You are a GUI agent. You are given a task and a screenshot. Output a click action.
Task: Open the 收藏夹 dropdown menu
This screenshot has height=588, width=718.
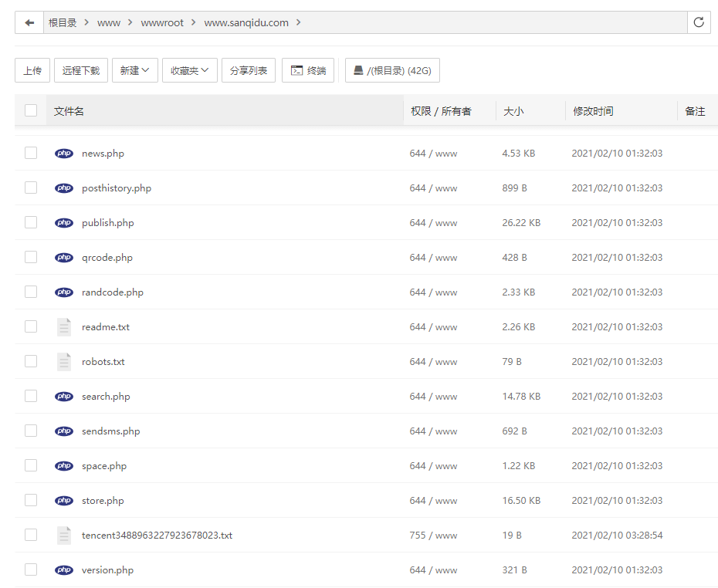click(190, 70)
